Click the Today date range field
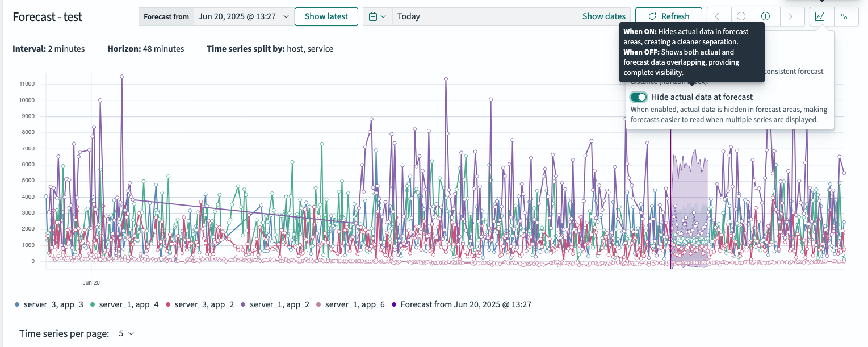Viewport: 868px width, 347px height. 483,16
